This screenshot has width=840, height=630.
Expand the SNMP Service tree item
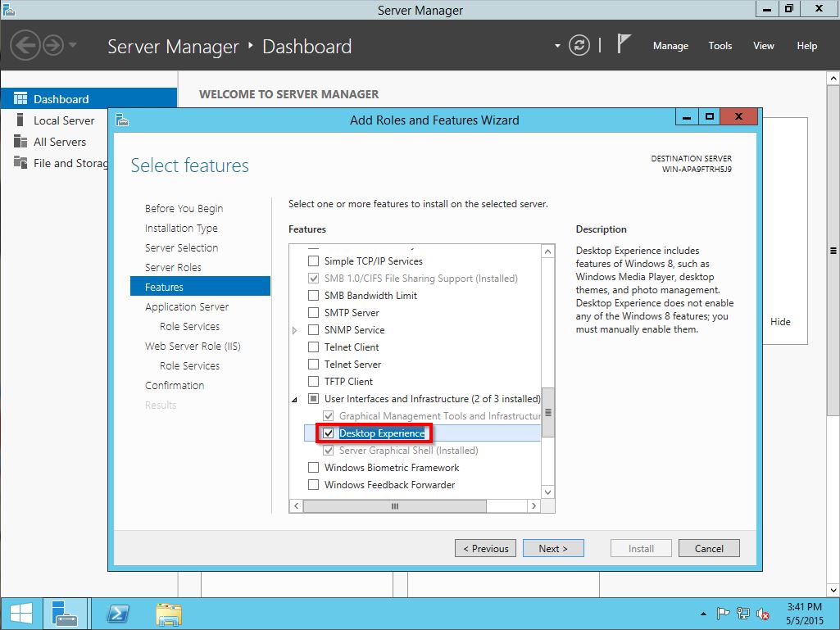click(x=294, y=329)
